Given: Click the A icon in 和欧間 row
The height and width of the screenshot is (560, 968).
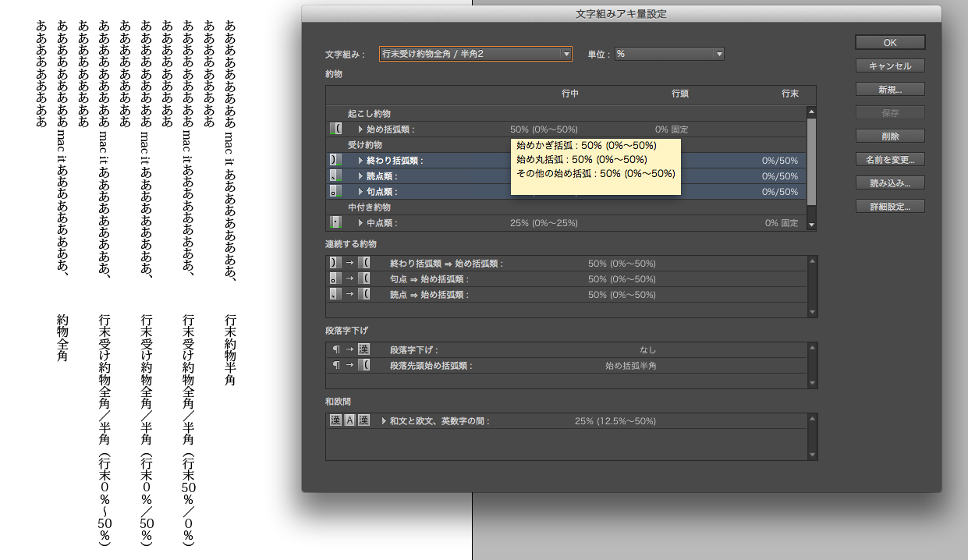Looking at the screenshot, I should [349, 421].
